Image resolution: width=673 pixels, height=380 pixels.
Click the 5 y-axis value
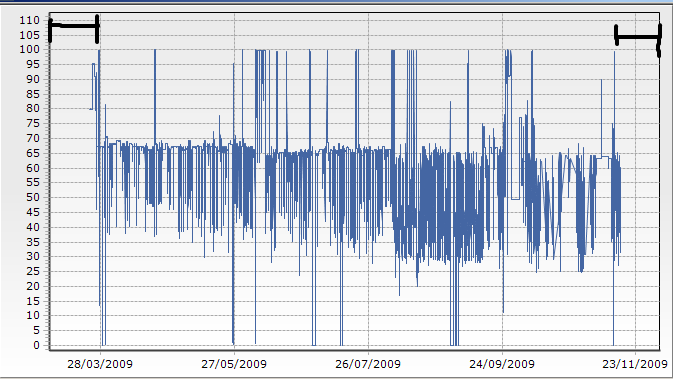coord(36,331)
